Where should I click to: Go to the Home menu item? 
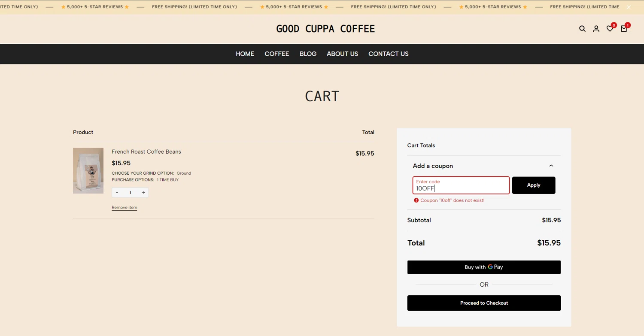click(245, 54)
